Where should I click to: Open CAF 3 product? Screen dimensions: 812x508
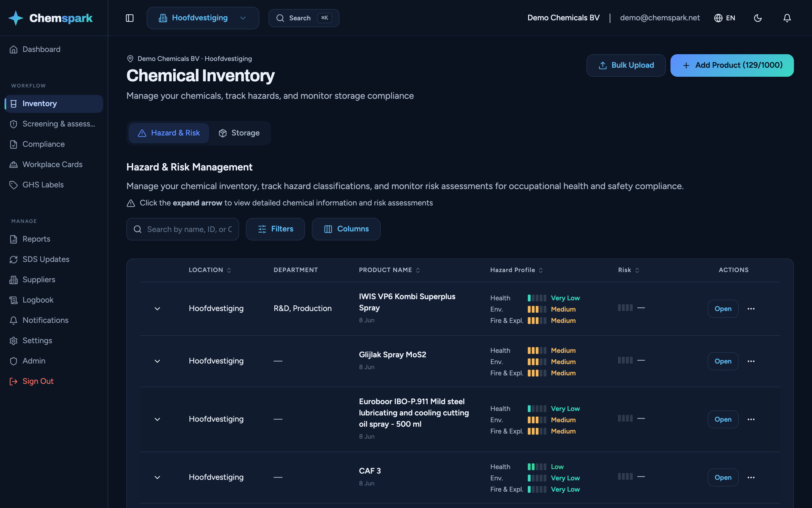tap(723, 478)
